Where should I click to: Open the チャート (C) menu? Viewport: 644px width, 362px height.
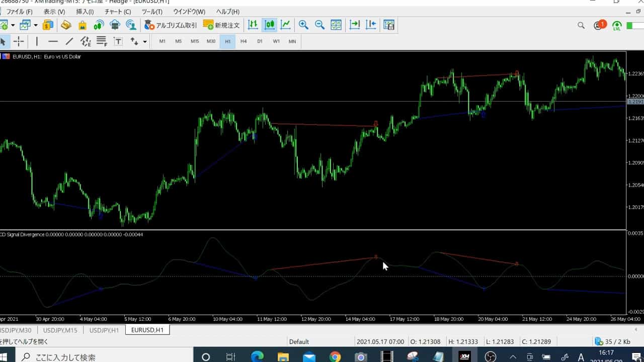tap(118, 12)
